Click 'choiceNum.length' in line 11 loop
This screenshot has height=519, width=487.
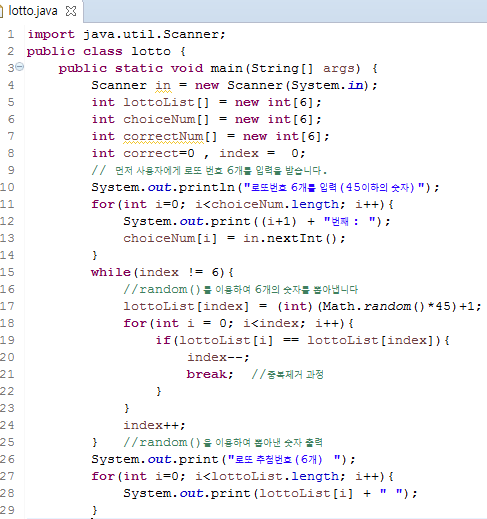pos(275,204)
